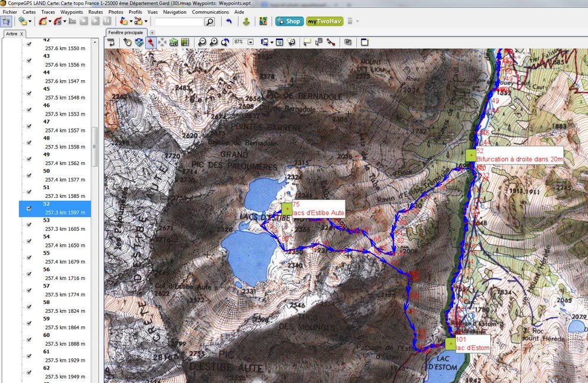Add a new window tab with plus
Image resolution: width=588 pixels, height=383 pixels.
pyautogui.click(x=152, y=33)
